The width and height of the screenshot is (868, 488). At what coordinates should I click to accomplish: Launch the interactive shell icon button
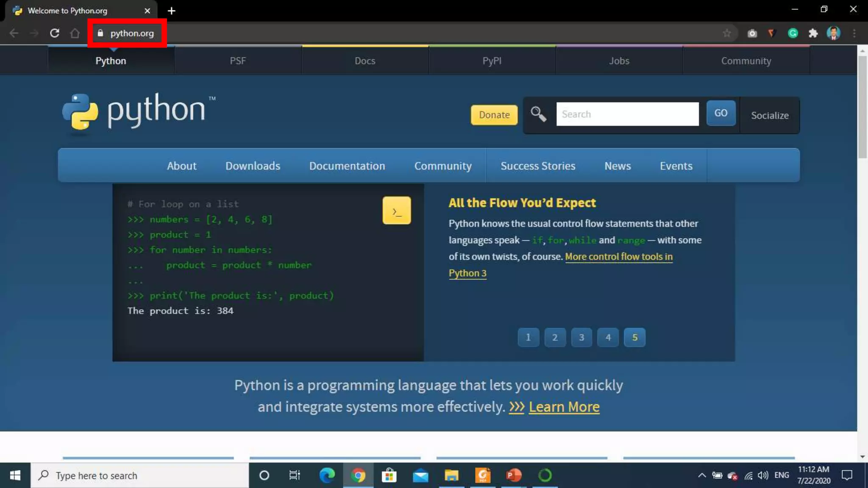click(396, 211)
